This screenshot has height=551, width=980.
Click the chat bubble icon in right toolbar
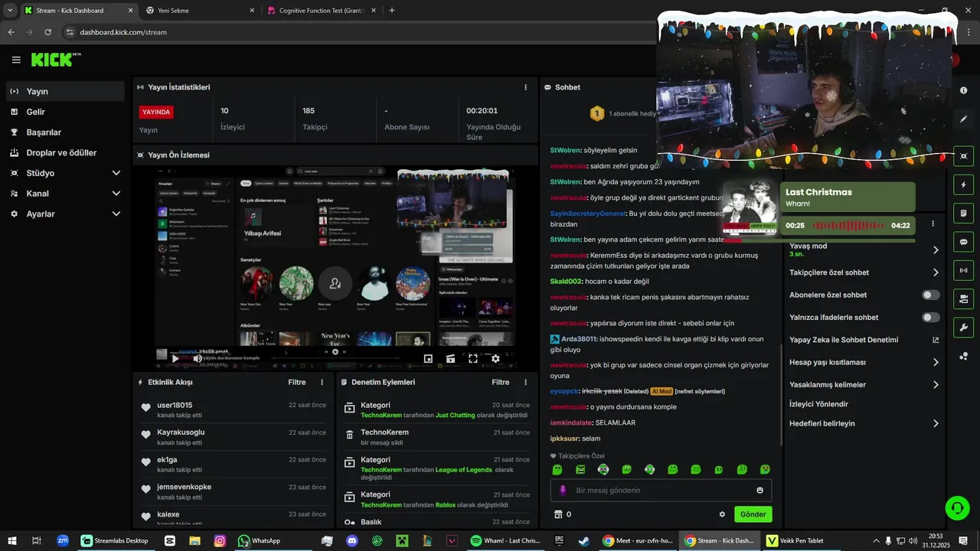point(963,242)
